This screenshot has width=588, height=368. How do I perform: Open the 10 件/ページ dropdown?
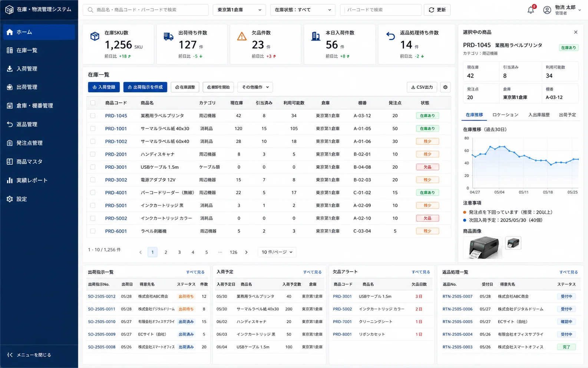[277, 252]
